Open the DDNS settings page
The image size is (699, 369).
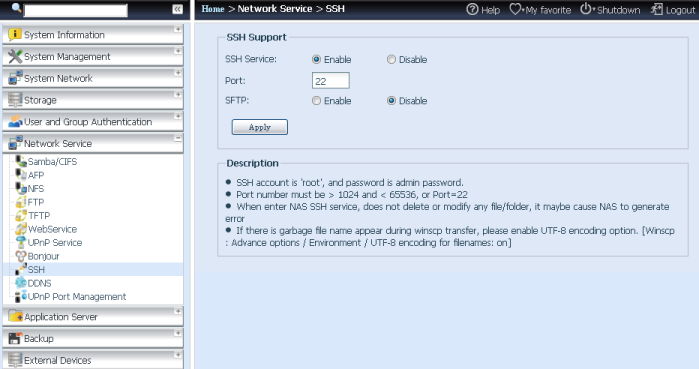coord(39,283)
